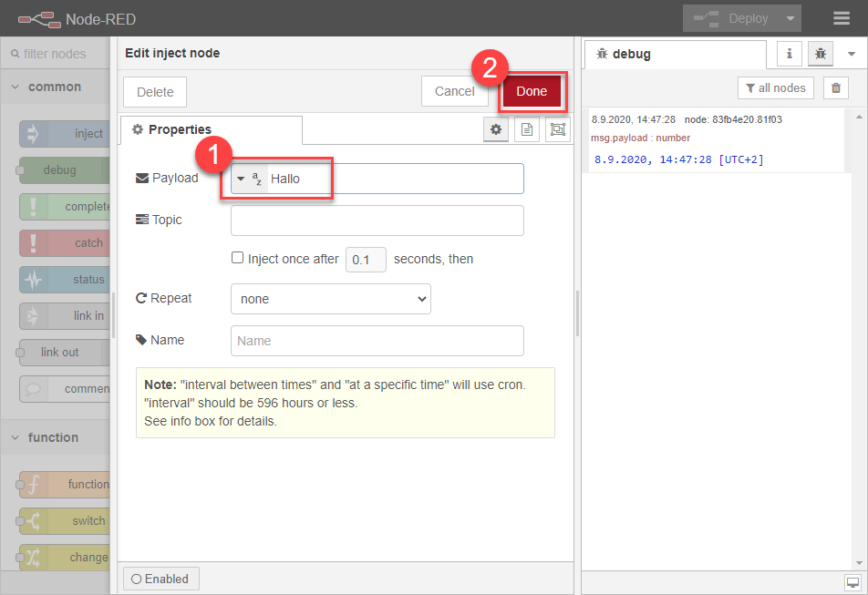The width and height of the screenshot is (868, 595).
Task: Toggle the Enabled node state button
Action: 160,579
